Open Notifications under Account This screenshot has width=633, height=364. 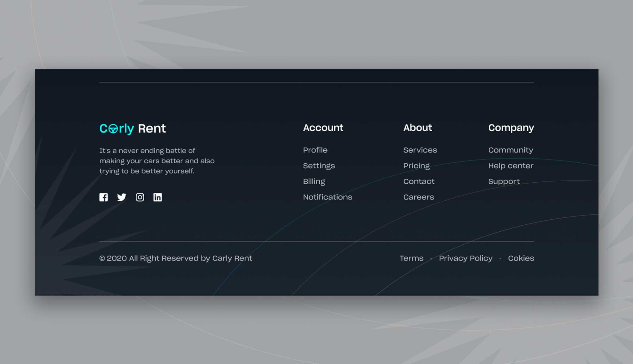pyautogui.click(x=328, y=197)
